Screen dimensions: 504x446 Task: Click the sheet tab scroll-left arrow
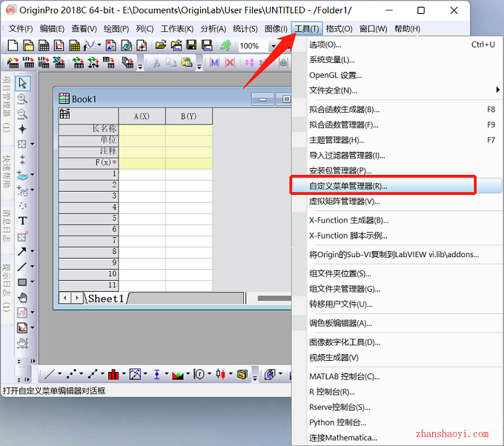coord(65,298)
